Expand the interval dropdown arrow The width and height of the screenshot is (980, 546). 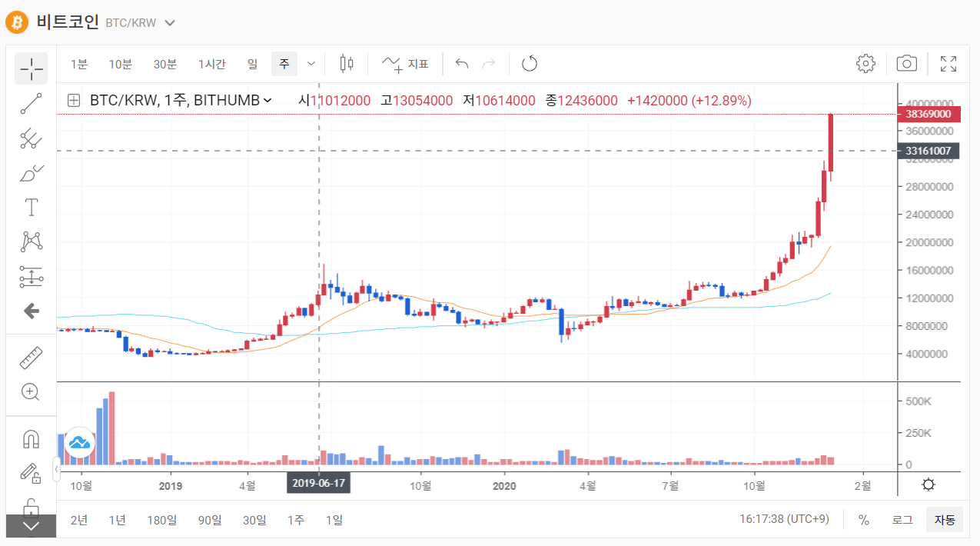click(x=311, y=64)
